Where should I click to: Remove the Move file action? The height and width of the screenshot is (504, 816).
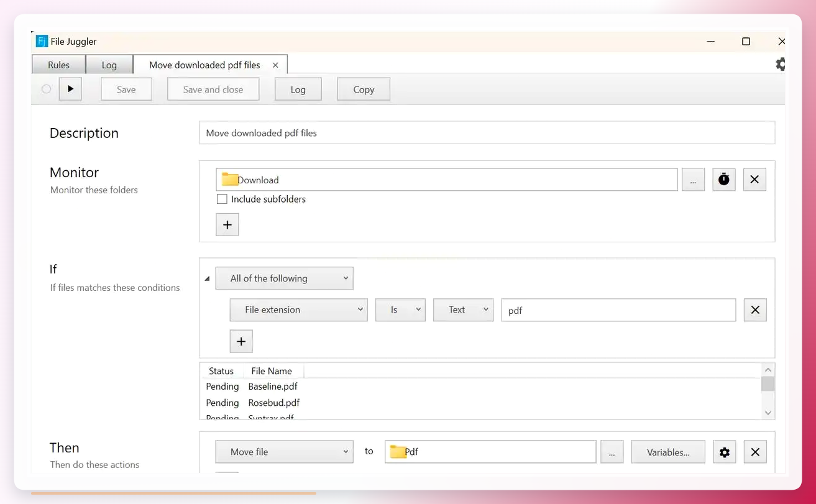(x=755, y=452)
